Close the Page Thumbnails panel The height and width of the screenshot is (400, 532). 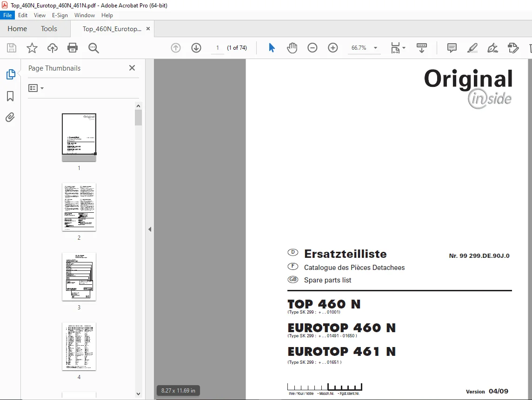tap(132, 68)
